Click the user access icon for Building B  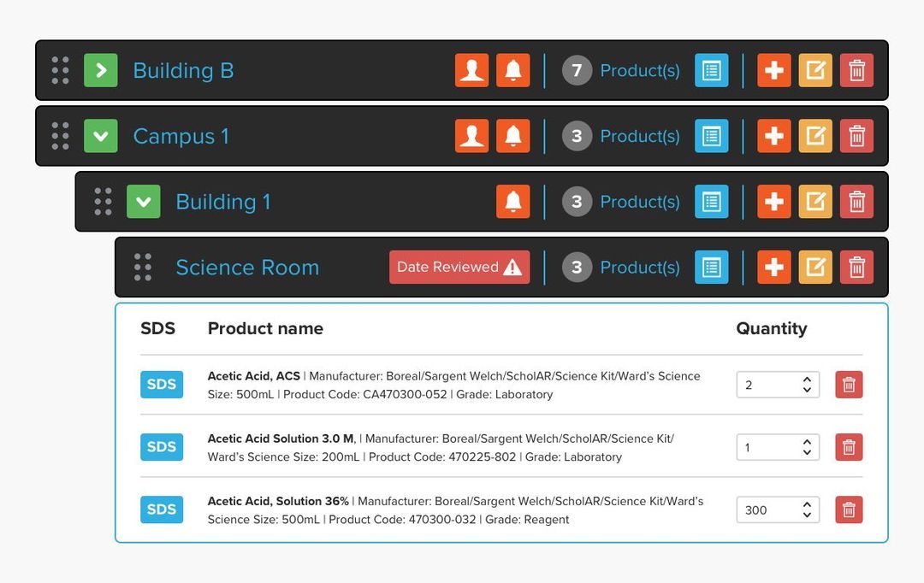471,70
